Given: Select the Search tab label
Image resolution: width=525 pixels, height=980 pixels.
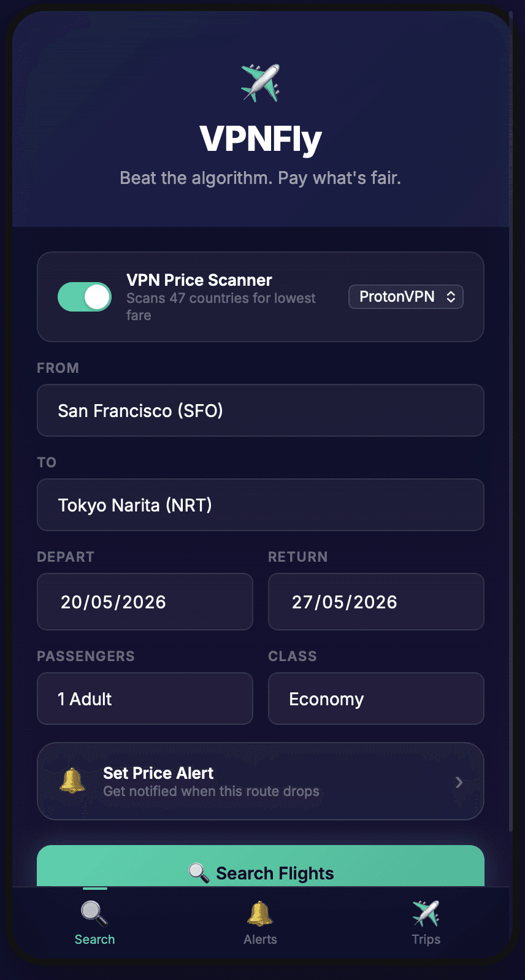Looking at the screenshot, I should tap(94, 940).
